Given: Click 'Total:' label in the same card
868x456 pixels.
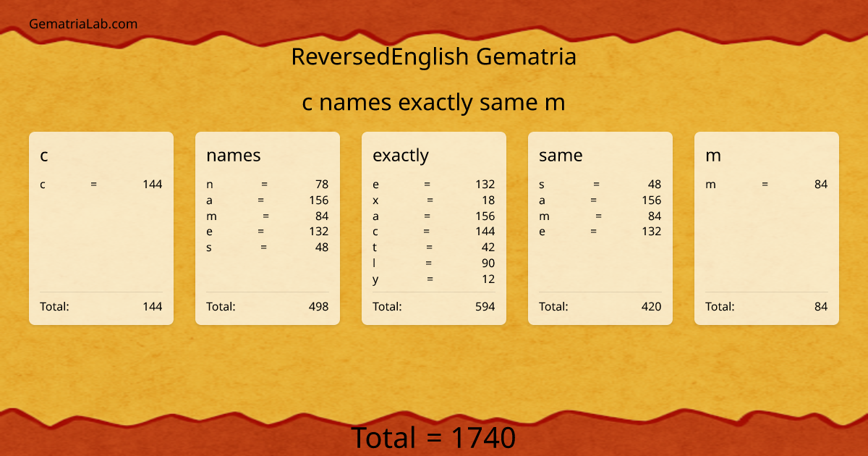Looking at the screenshot, I should click(x=553, y=307).
